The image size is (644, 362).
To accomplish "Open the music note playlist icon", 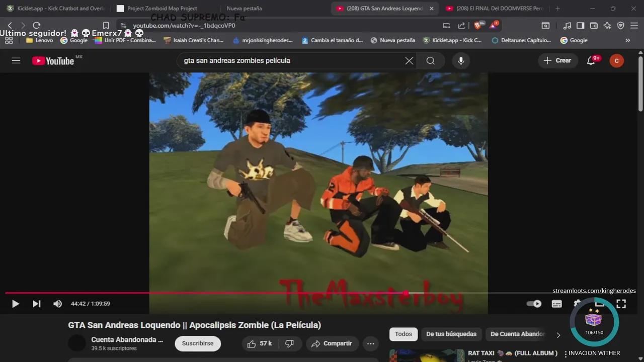I will pos(567,26).
